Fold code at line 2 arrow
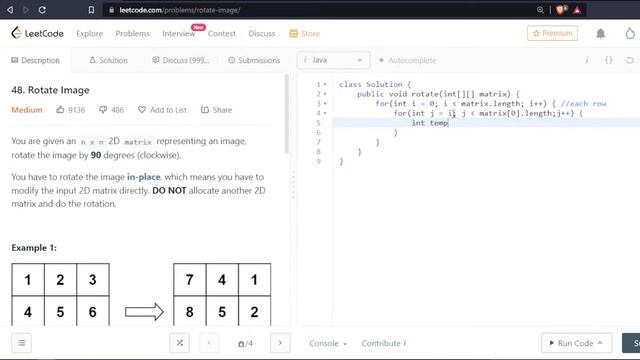 tap(325, 94)
